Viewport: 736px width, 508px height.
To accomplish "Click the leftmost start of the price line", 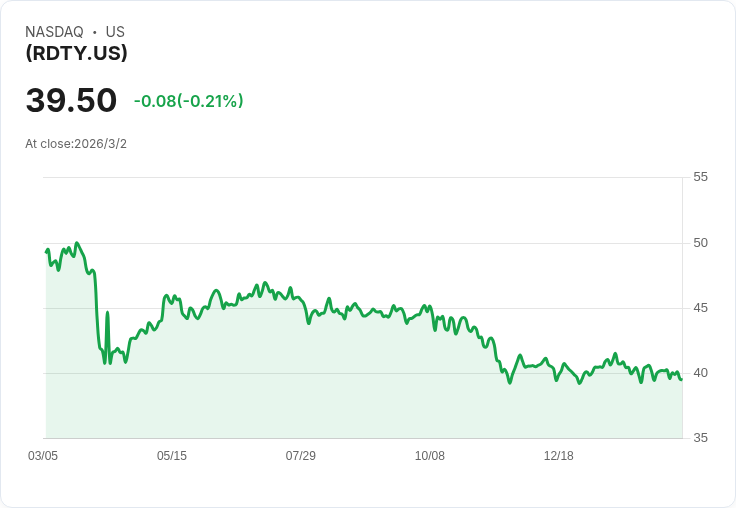I will pyautogui.click(x=46, y=251).
